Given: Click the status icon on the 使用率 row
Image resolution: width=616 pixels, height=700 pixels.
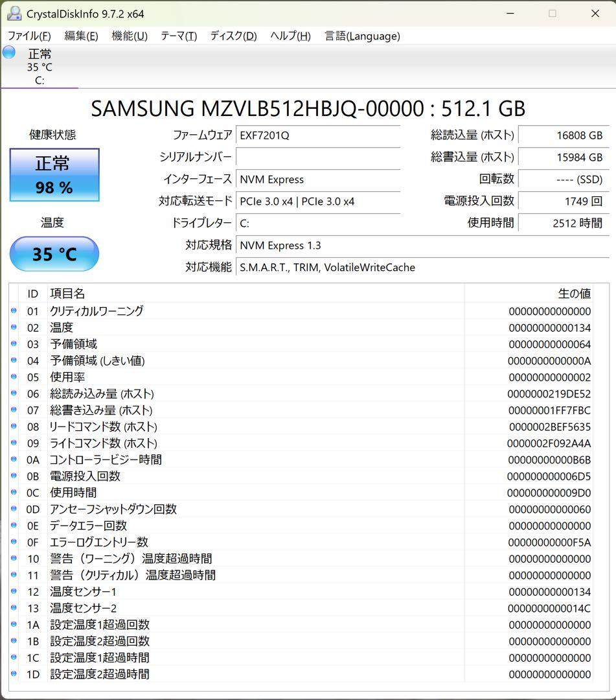Looking at the screenshot, I should [x=14, y=377].
